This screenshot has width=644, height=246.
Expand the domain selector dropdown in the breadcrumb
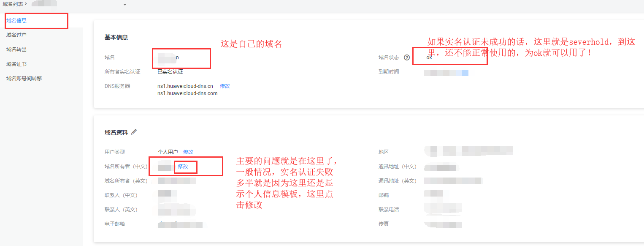pyautogui.click(x=124, y=4)
